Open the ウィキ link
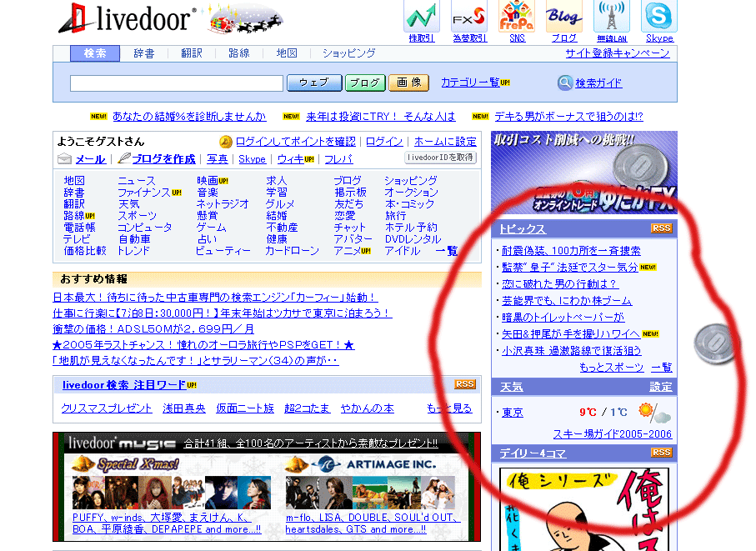Image resolution: width=756 pixels, height=551 pixels. click(x=290, y=158)
